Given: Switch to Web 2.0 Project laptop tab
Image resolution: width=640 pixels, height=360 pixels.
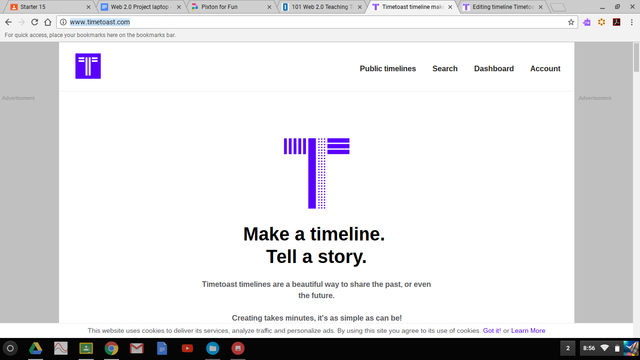Looking at the screenshot, I should [140, 7].
